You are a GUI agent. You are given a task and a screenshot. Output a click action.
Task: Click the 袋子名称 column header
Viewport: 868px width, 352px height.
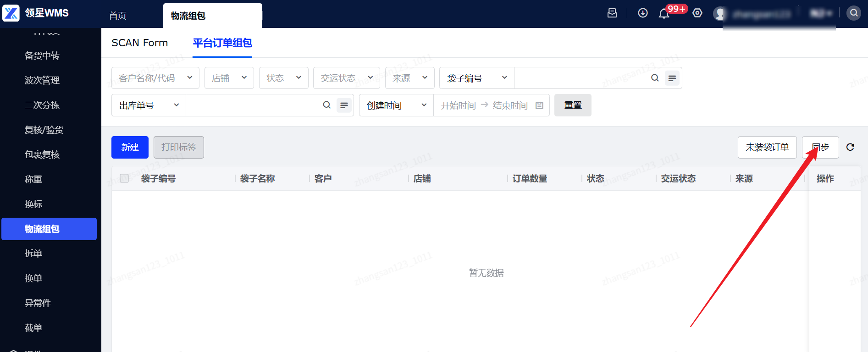tap(257, 178)
